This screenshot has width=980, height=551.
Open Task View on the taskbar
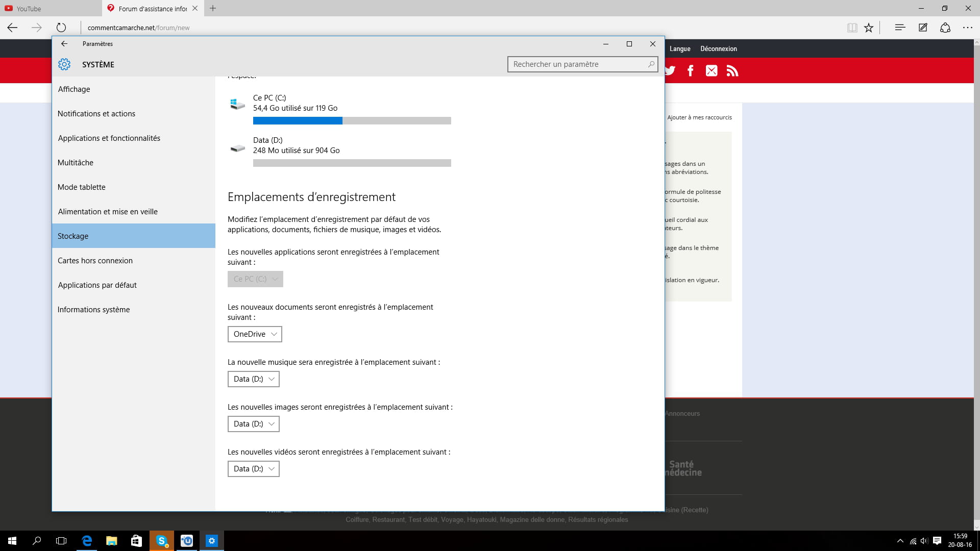click(x=61, y=541)
